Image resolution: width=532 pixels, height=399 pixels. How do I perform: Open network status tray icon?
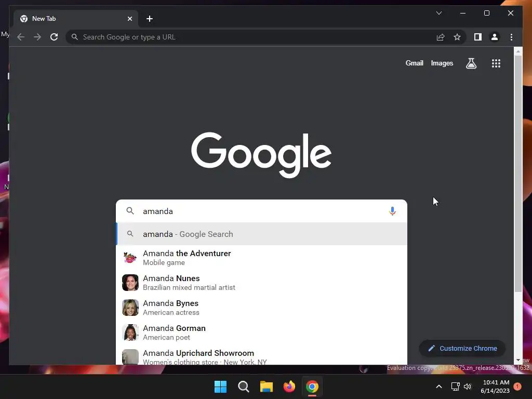coord(455,387)
